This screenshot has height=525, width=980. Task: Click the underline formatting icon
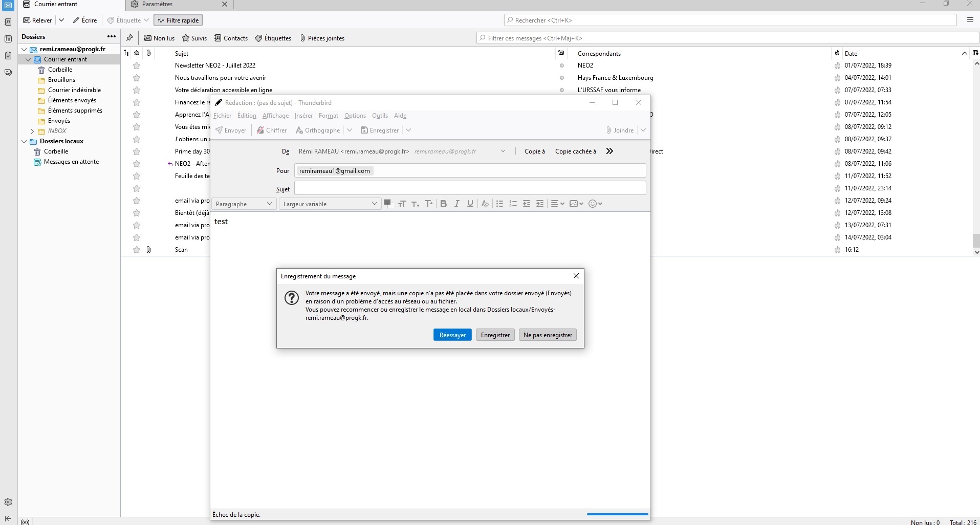(470, 204)
